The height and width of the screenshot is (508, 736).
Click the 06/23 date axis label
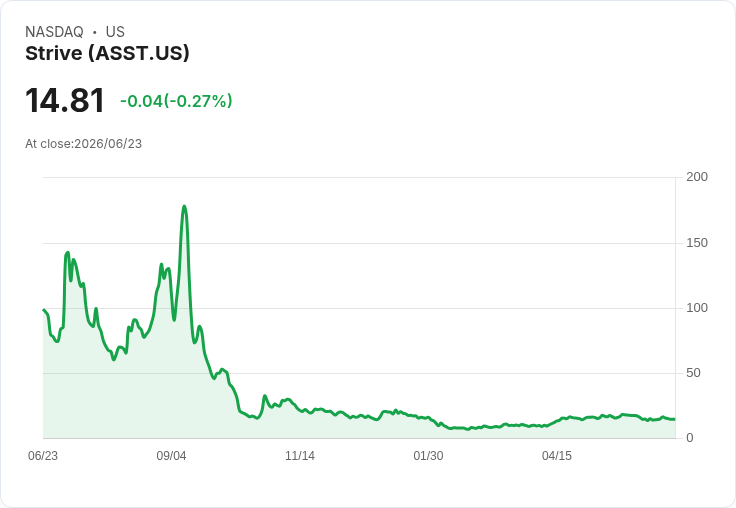pyautogui.click(x=43, y=456)
